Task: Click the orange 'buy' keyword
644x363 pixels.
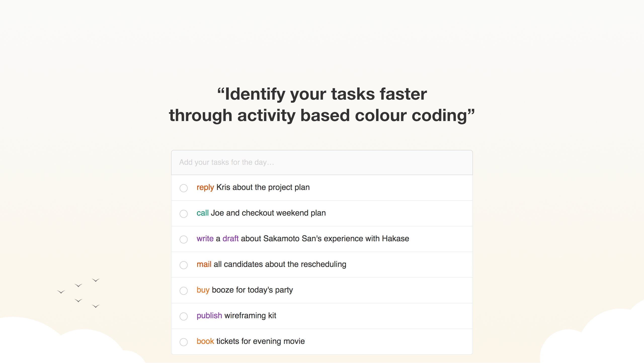Action: tap(203, 290)
